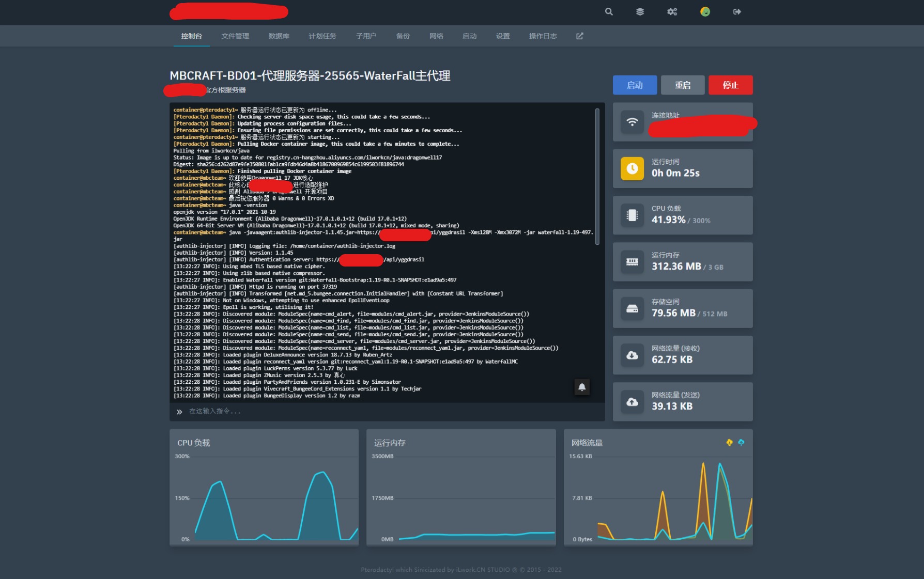924x579 pixels.
Task: Open the server list layers icon
Action: tap(640, 12)
